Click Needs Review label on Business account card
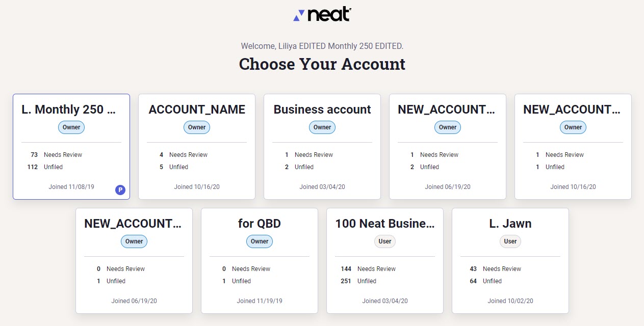The width and height of the screenshot is (644, 326). [x=314, y=155]
